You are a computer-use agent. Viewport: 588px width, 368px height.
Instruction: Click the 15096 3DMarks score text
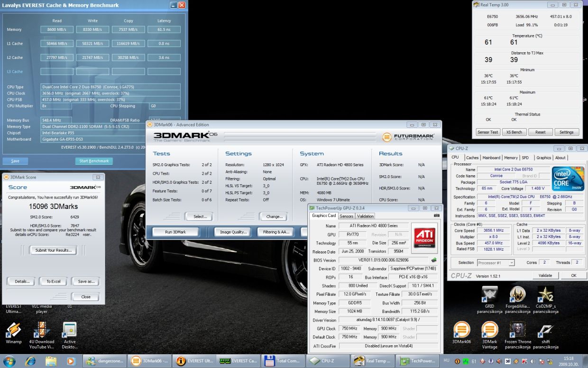[53, 206]
